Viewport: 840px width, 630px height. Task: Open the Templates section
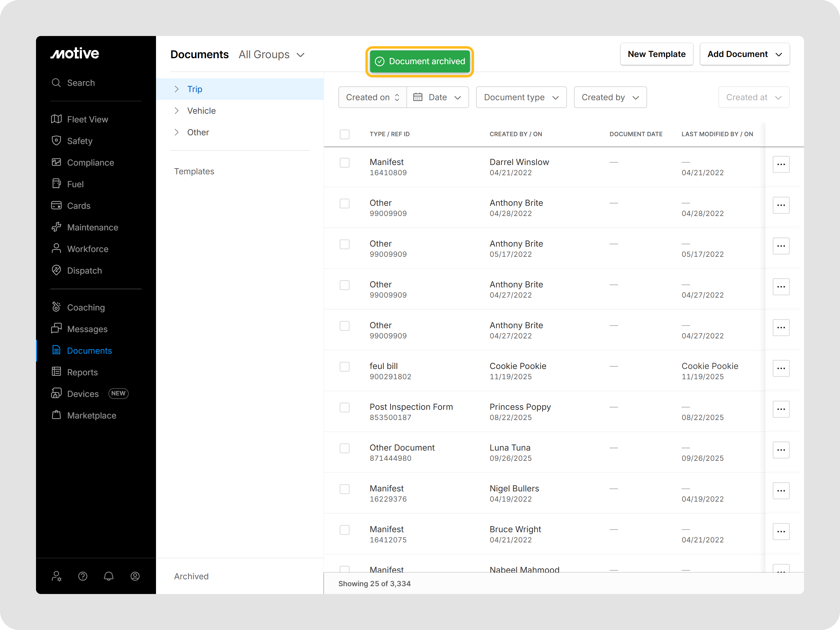tap(194, 171)
